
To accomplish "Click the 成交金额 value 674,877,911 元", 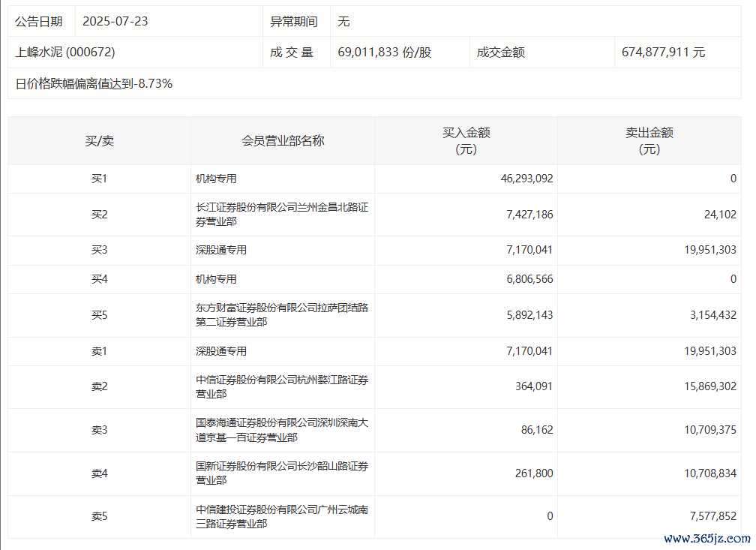I will click(663, 53).
